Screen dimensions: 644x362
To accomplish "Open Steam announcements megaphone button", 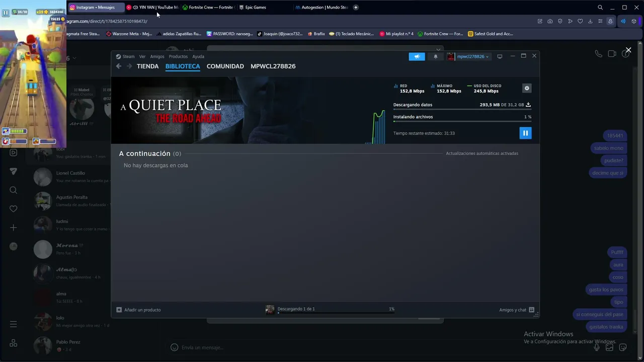I will pos(417,57).
